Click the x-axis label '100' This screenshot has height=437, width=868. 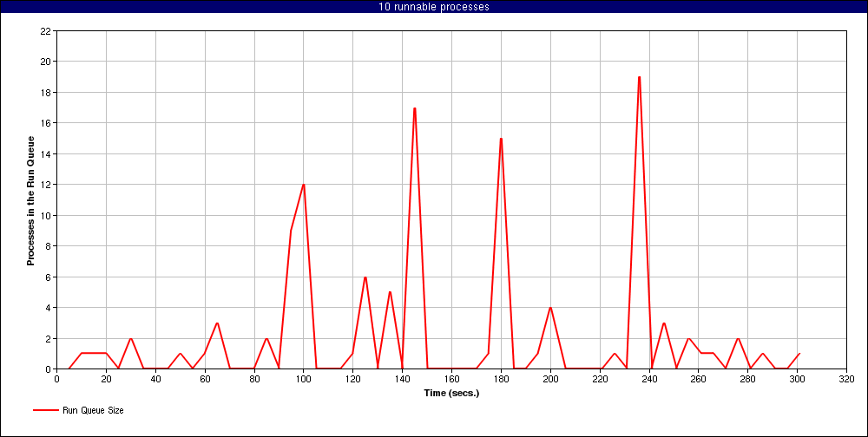(x=303, y=379)
